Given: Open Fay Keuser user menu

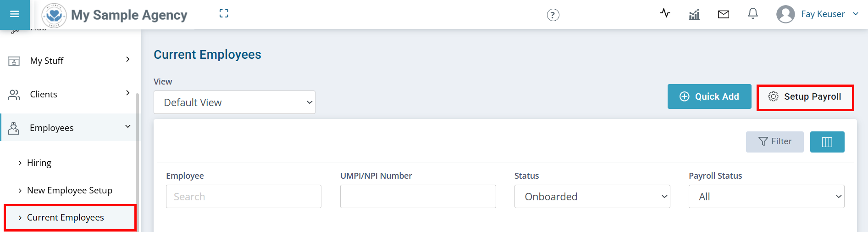Looking at the screenshot, I should 817,14.
